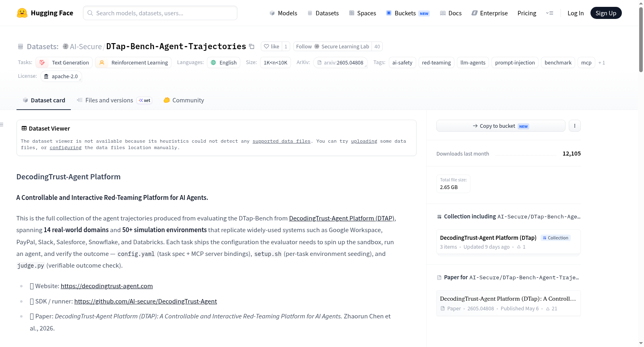
Task: Click the mcp tag
Action: (586, 62)
